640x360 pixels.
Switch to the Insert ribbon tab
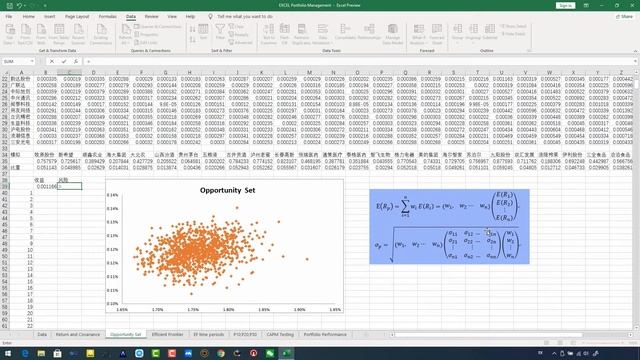click(x=49, y=17)
